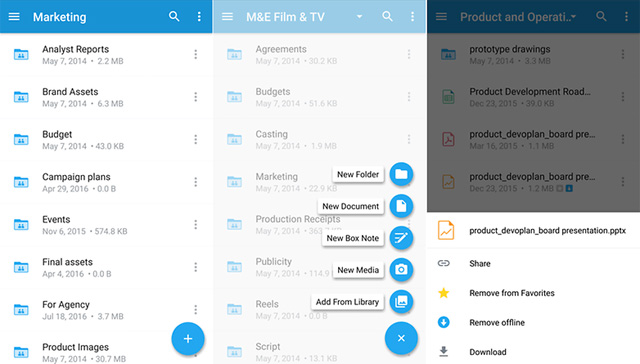The height and width of the screenshot is (364, 640).
Task: Open Final assets folder
Action: click(x=106, y=267)
